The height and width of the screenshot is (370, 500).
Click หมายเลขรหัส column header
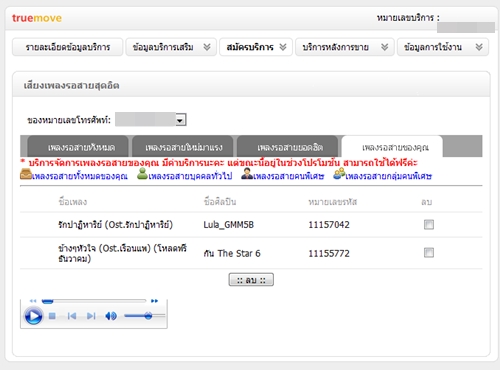(x=333, y=202)
